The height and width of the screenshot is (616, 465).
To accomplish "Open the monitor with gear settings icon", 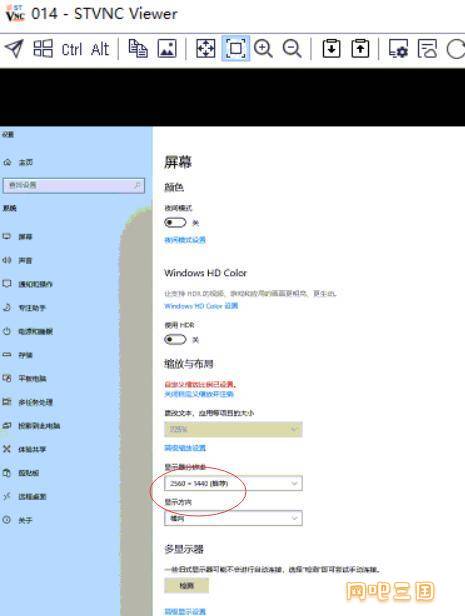I will tap(398, 49).
